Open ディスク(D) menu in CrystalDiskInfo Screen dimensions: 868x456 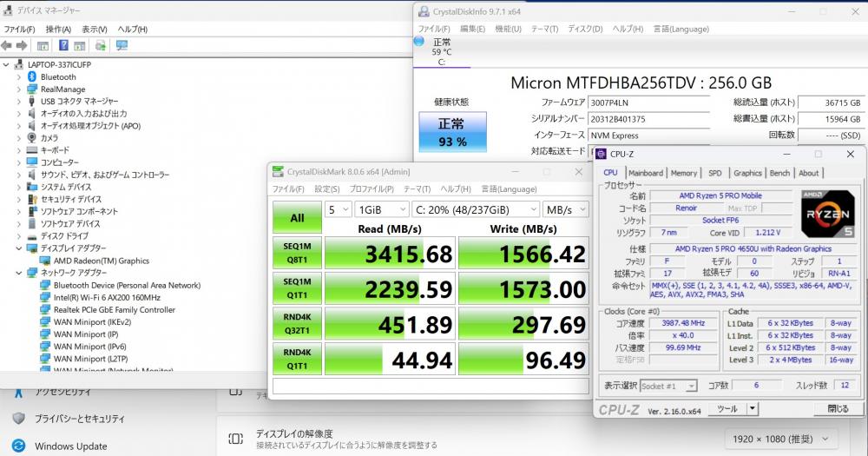(585, 29)
